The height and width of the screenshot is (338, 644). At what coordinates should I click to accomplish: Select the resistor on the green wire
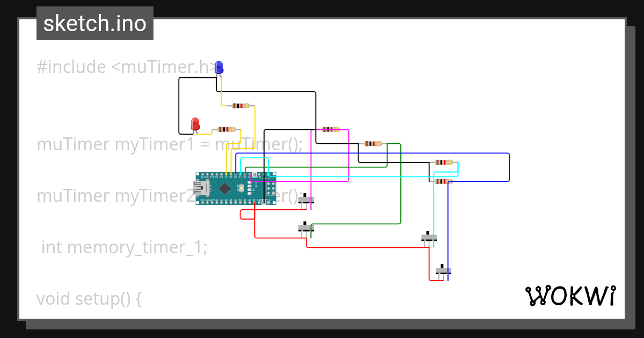(x=372, y=144)
